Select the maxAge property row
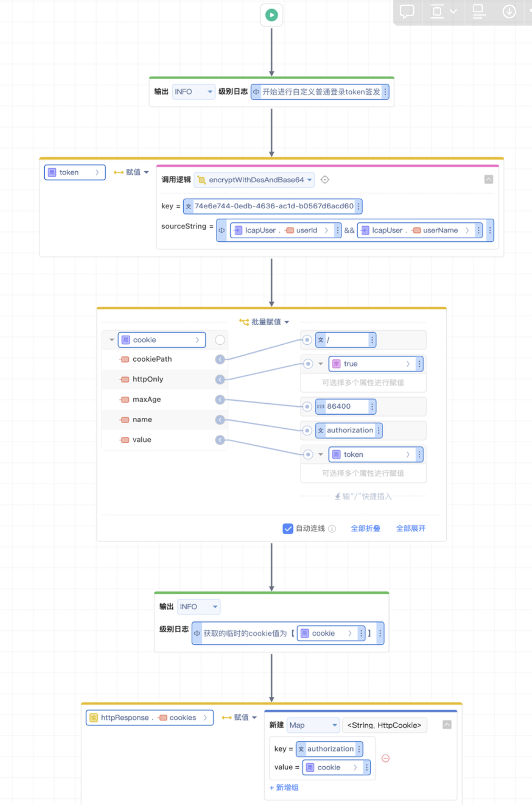Screen dimensions: 532x810 tap(164, 400)
